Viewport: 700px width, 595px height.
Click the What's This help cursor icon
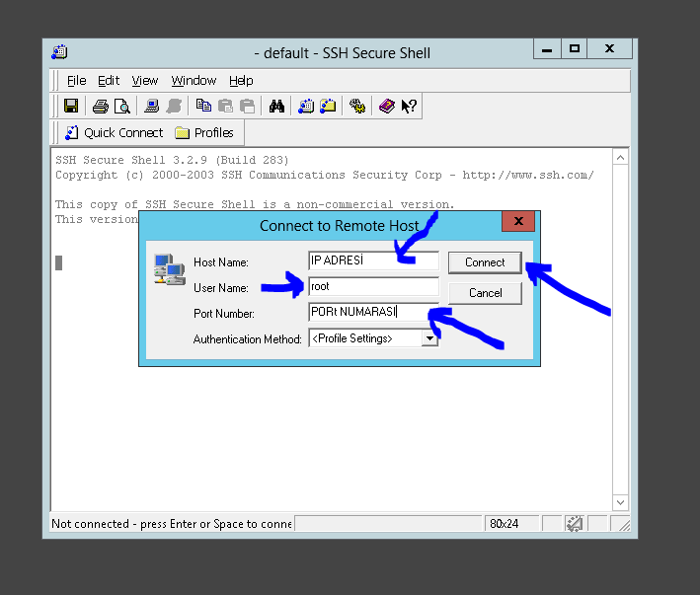(409, 107)
